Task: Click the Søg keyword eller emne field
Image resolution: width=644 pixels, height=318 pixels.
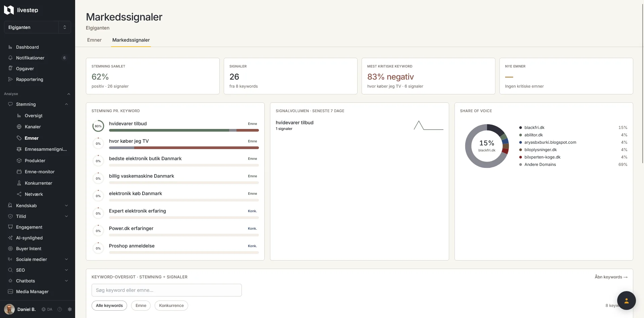Action: (167, 290)
